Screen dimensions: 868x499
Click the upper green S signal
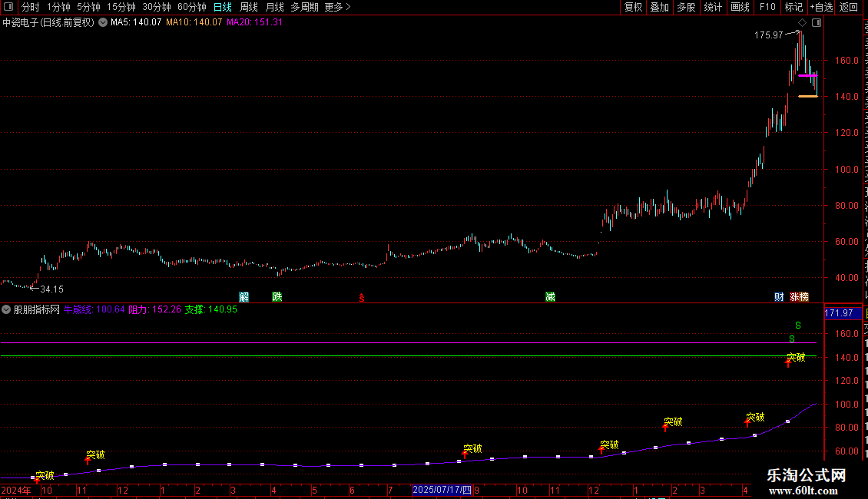(797, 326)
